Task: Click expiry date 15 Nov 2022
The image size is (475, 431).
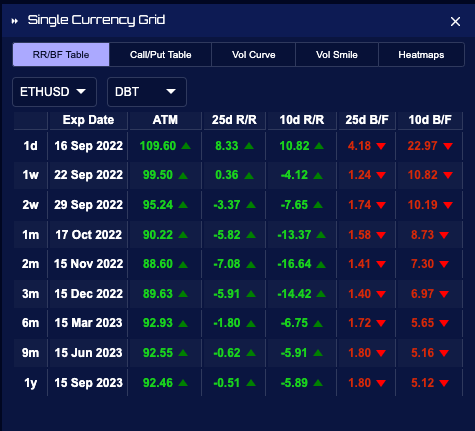Action: pos(88,264)
